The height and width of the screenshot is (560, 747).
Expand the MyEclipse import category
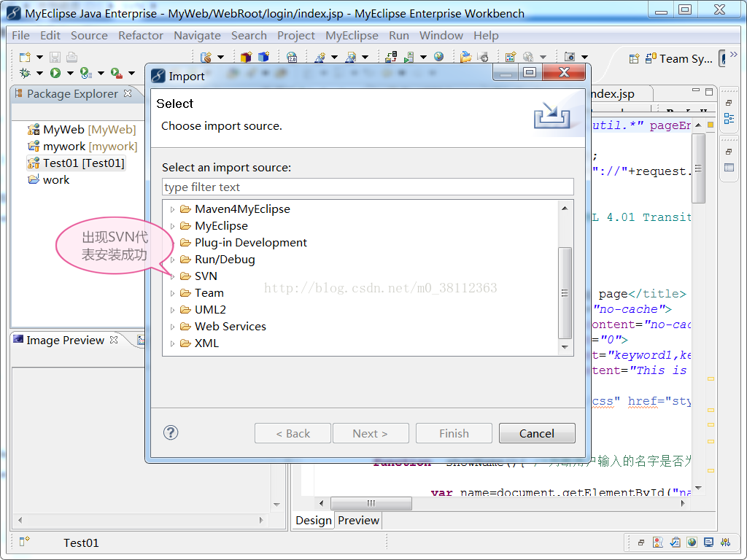172,226
